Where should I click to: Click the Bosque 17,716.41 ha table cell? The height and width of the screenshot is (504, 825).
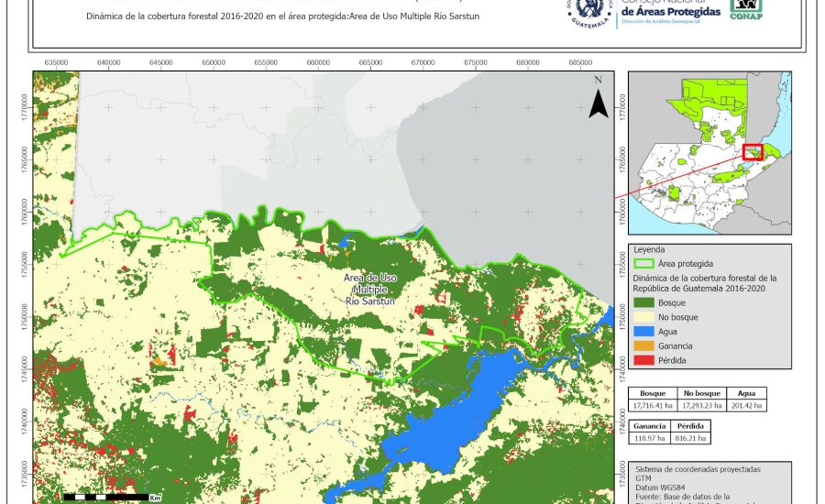pos(652,405)
